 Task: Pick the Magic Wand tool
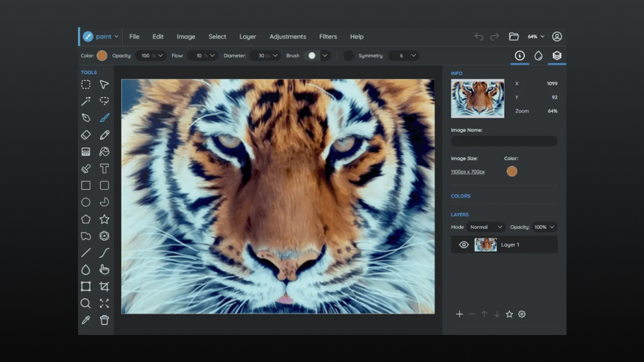tap(86, 101)
